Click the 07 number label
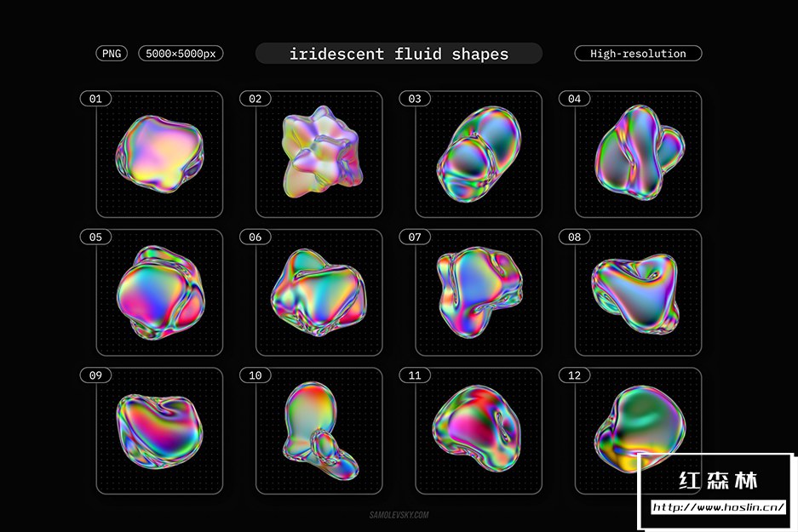This screenshot has width=798, height=532. (x=415, y=237)
